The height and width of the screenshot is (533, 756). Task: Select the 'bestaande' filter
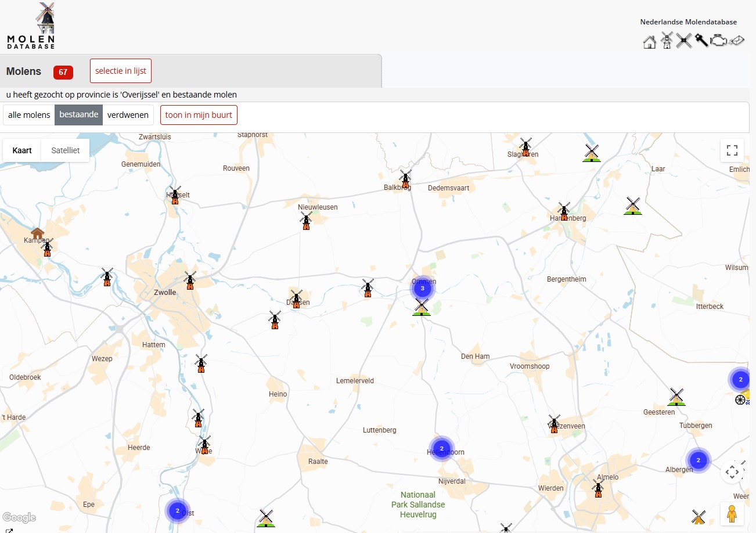pos(78,115)
